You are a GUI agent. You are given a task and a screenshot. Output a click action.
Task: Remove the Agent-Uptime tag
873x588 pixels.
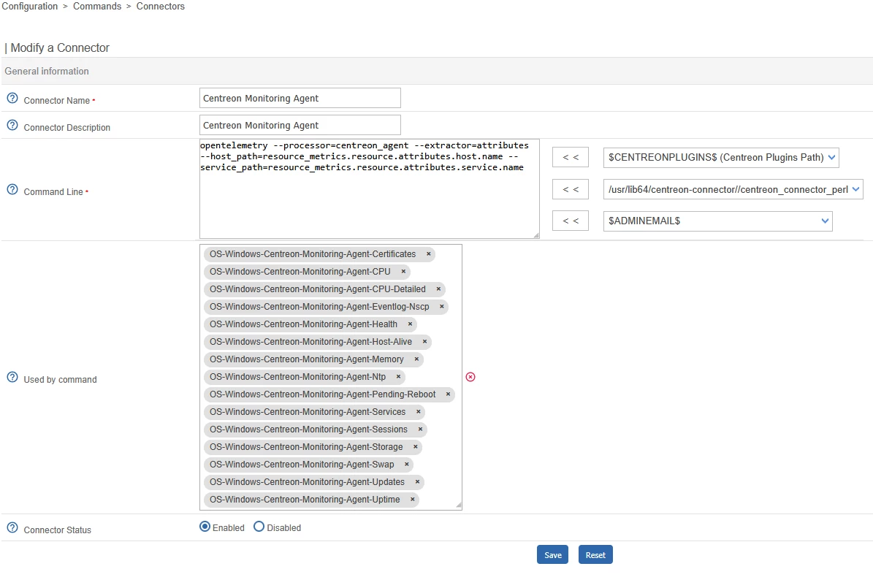(x=413, y=500)
